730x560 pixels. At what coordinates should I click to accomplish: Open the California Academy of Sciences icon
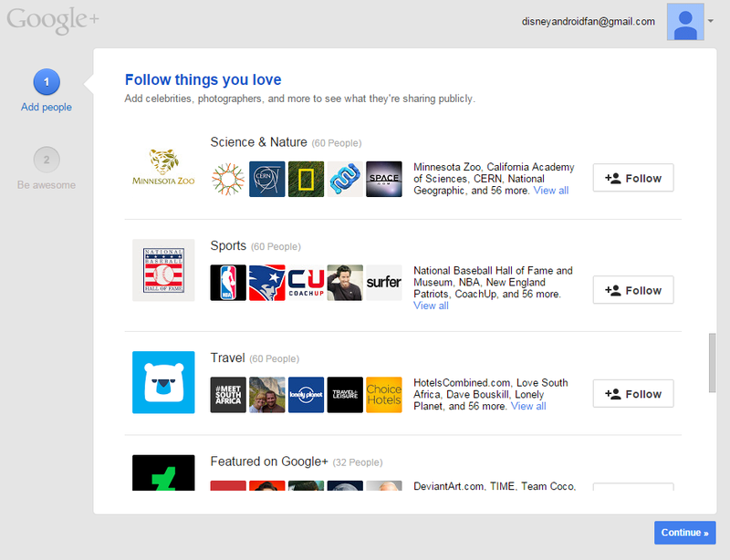228,180
